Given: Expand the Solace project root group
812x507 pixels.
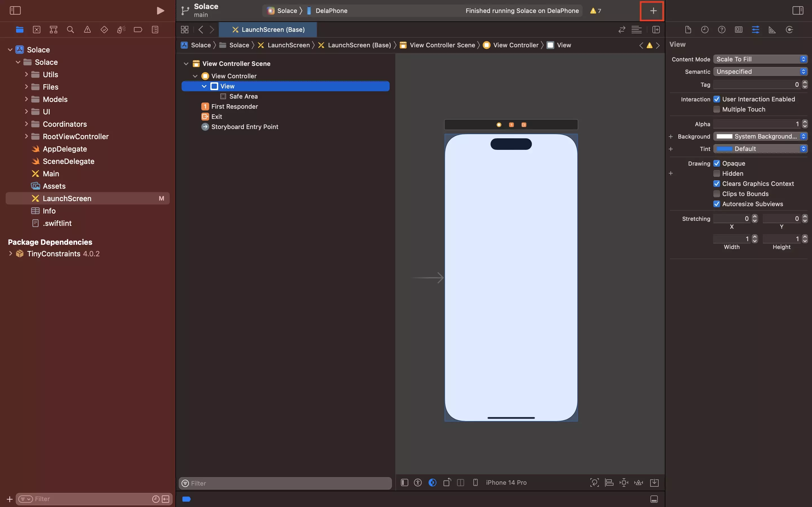Looking at the screenshot, I should (10, 49).
